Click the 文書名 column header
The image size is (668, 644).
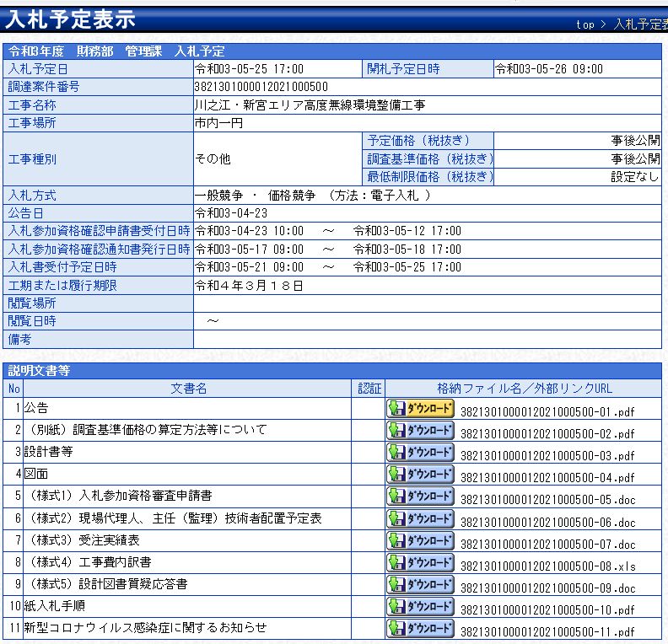click(x=188, y=389)
